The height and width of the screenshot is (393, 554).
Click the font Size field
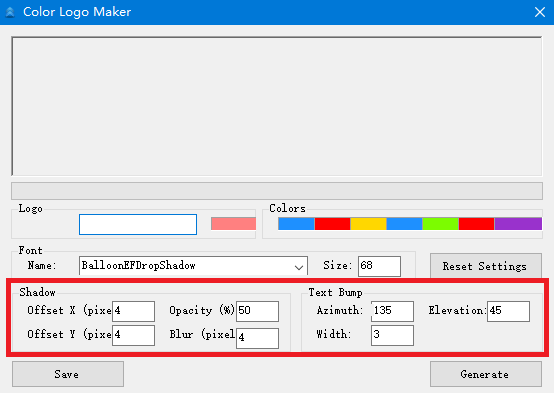379,266
